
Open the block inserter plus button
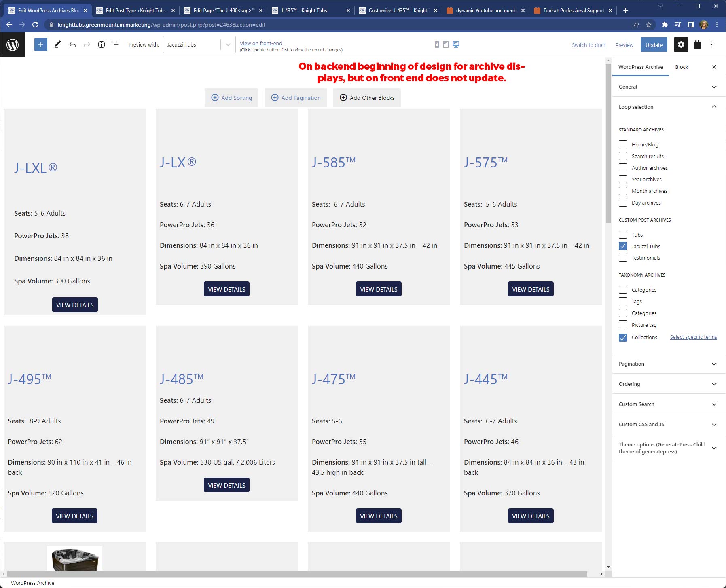40,44
